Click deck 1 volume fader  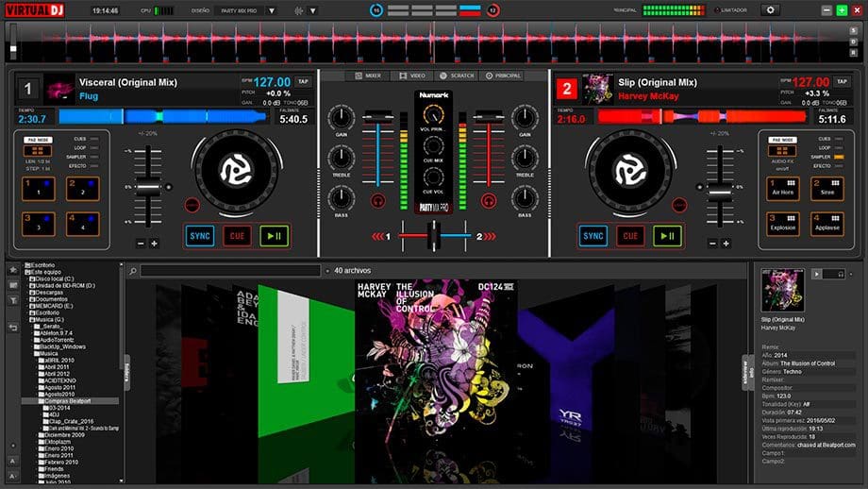377,116
